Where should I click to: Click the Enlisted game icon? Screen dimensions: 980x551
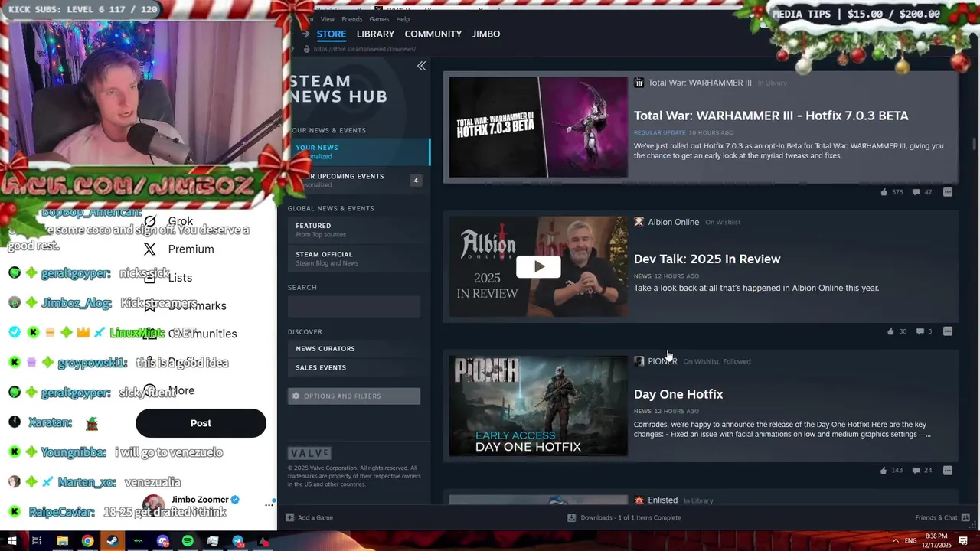coord(639,500)
